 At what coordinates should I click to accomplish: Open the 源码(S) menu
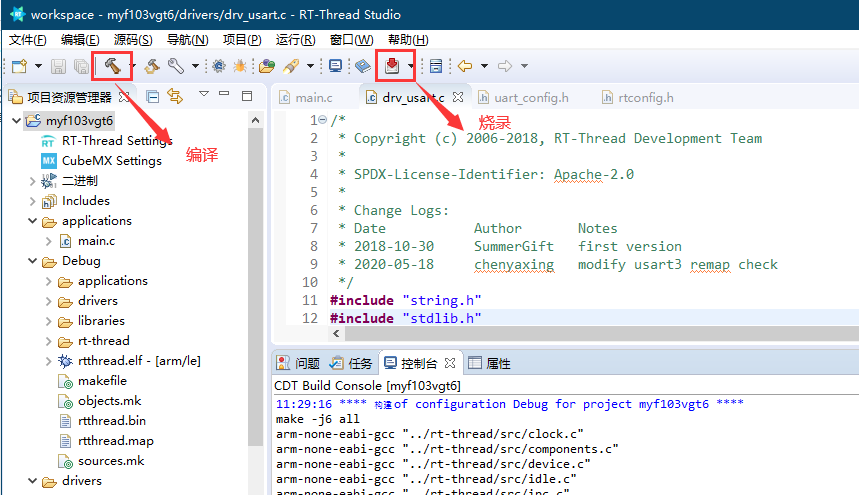(133, 40)
